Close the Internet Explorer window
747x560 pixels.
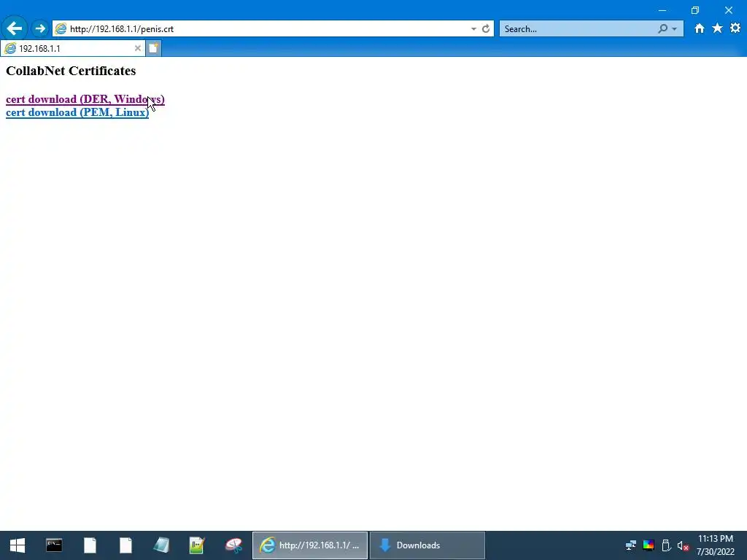[x=729, y=10]
